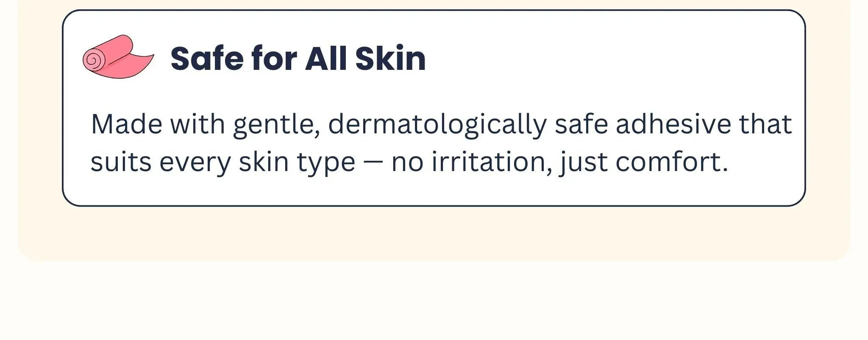Click the word "Made" starting the description
Screen dimensions: 868x340
click(x=126, y=124)
